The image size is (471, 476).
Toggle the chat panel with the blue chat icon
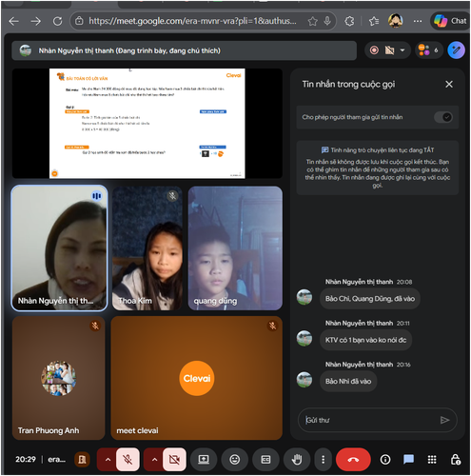click(408, 459)
